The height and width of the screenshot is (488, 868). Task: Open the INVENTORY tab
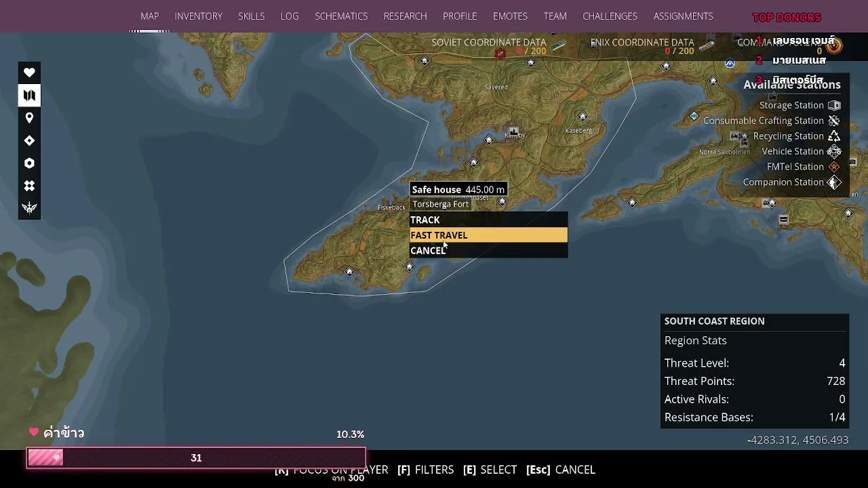[x=199, y=16]
